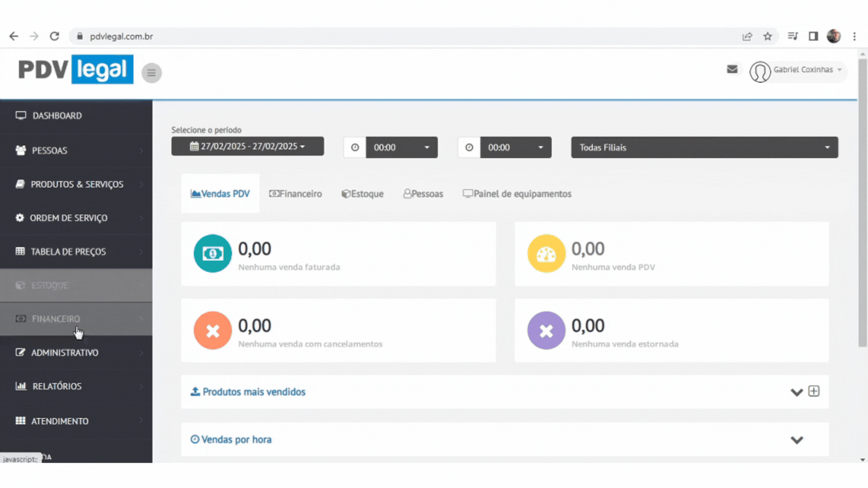Click the yellow PDV sales gauge icon
Viewport: 868px width, 488px height.
click(x=546, y=253)
